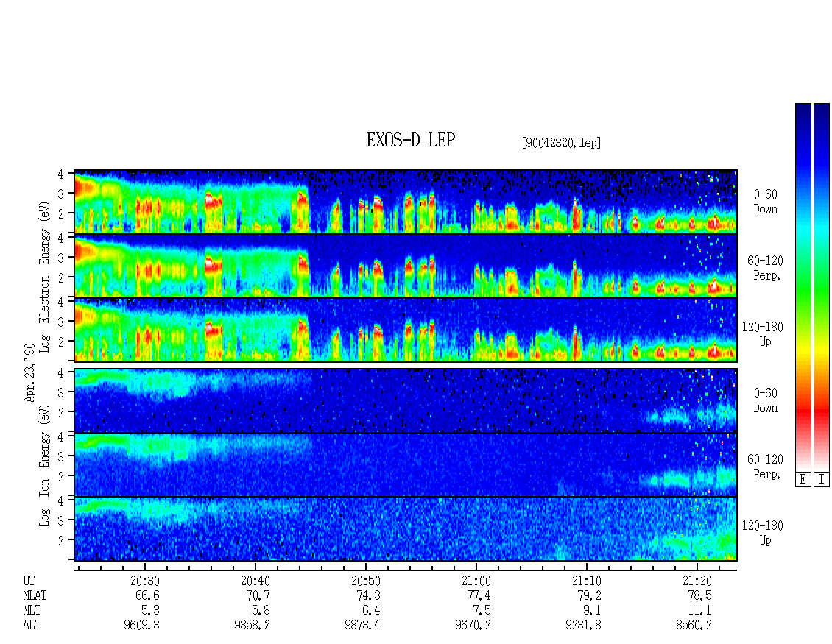832x644 pixels.
Task: Click ALT value 9231.8
Action: coord(583,625)
